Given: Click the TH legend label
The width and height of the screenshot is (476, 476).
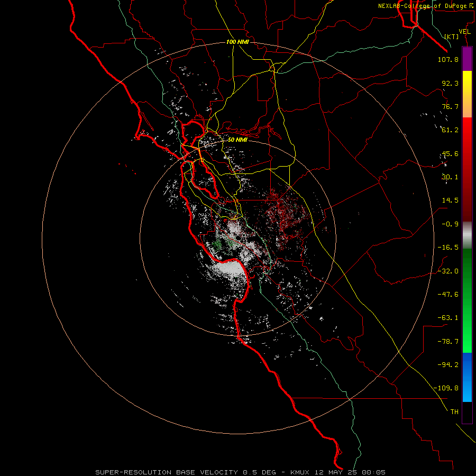Looking at the screenshot, I should click(454, 412).
